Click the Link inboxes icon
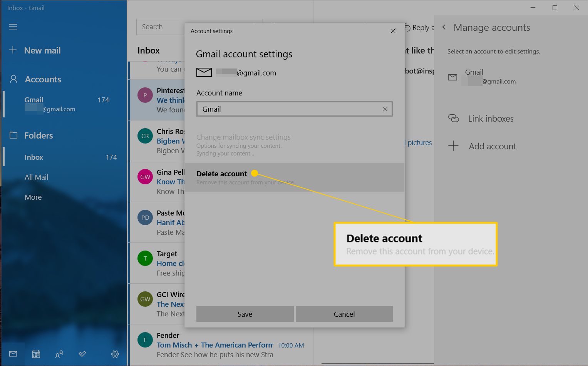588x366 pixels. pos(454,118)
